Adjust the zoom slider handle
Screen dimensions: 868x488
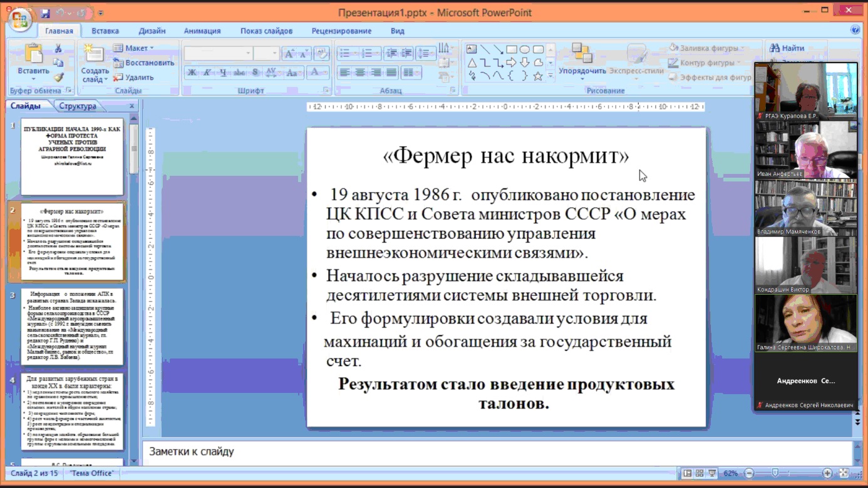(775, 474)
